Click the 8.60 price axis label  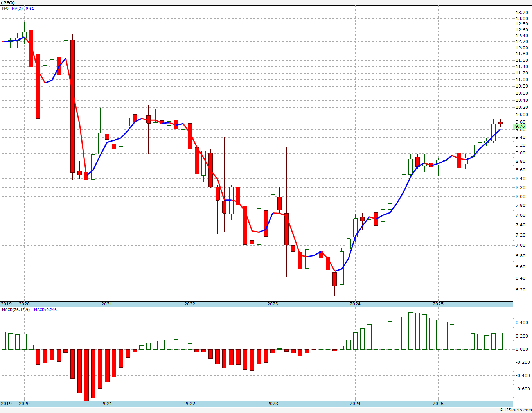pyautogui.click(x=521, y=170)
